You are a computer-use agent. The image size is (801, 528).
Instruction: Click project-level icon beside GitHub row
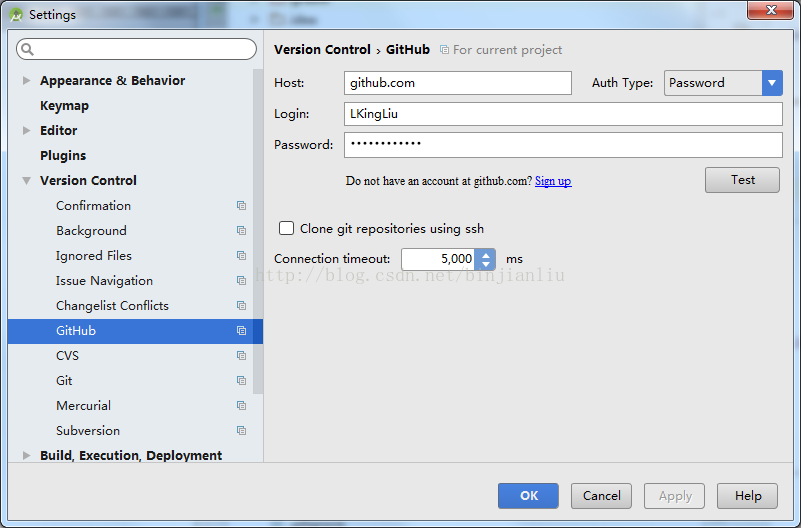(x=242, y=330)
